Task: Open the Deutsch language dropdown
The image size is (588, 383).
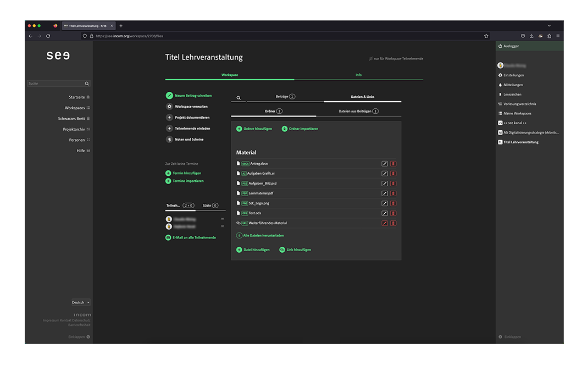Action: tap(81, 302)
